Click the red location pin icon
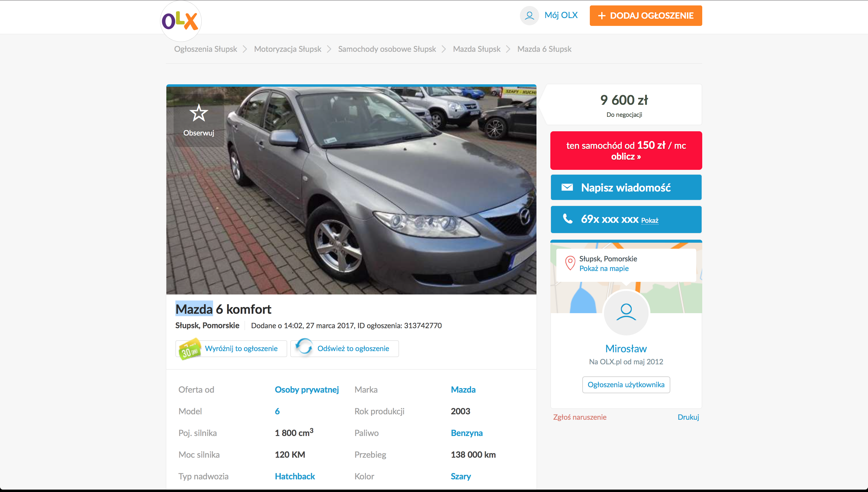The image size is (868, 492). (570, 263)
